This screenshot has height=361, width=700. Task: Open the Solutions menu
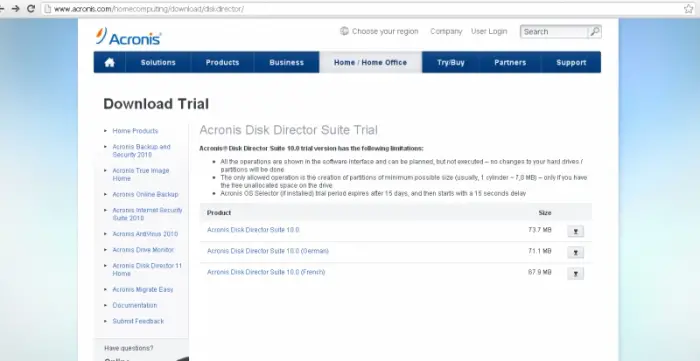(158, 62)
